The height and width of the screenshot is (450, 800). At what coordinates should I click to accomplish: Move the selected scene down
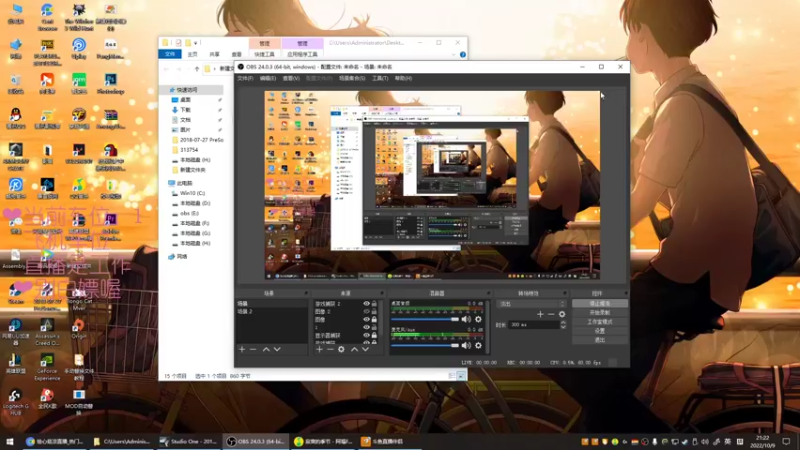pyautogui.click(x=277, y=349)
